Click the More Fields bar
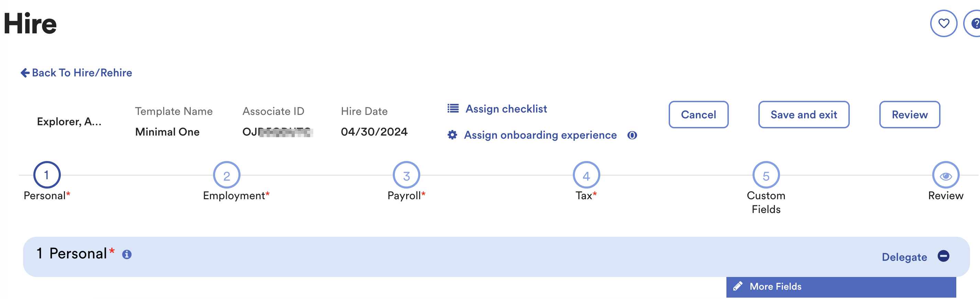This screenshot has height=299, width=980. coord(841,287)
